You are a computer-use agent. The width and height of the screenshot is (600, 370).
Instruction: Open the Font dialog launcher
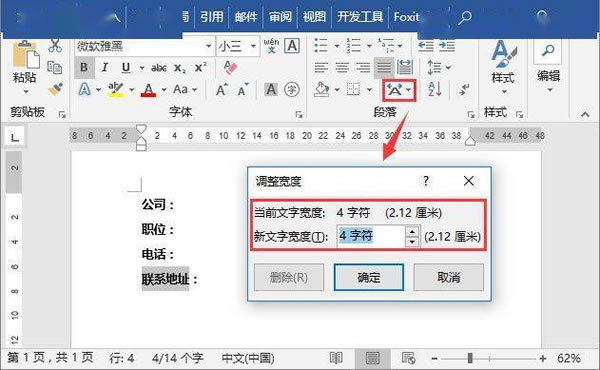(299, 114)
